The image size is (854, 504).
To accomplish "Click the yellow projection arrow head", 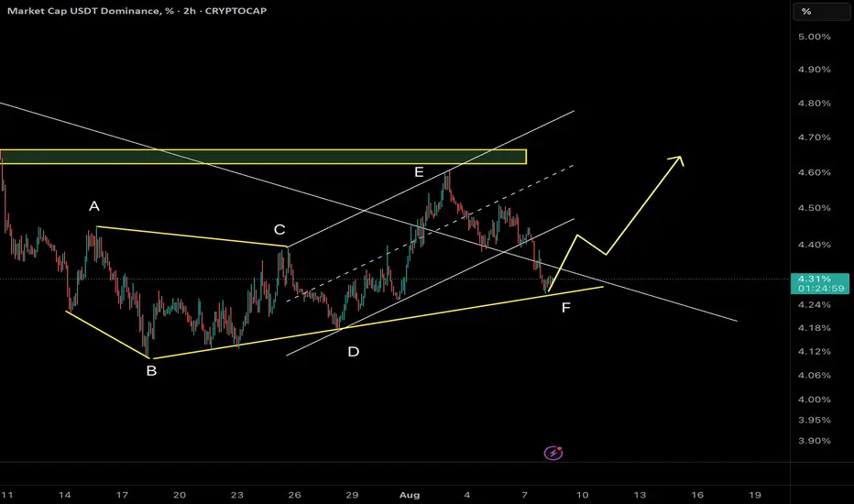I will pyautogui.click(x=677, y=160).
